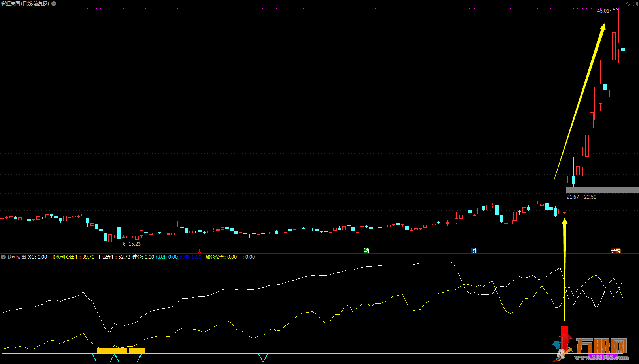This screenshot has height=364, width=639.
Task: Open the dropdown next to 彩虹集团 chart title
Action: [x=54, y=4]
